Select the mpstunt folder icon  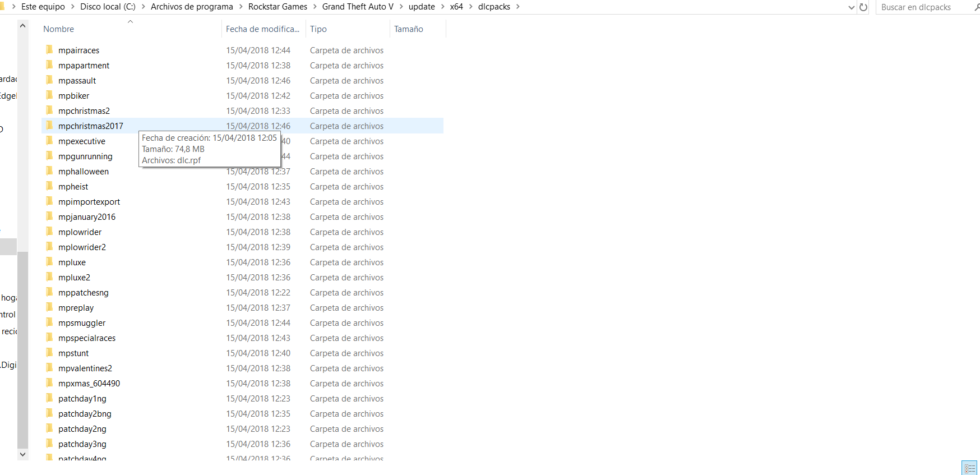click(x=49, y=353)
